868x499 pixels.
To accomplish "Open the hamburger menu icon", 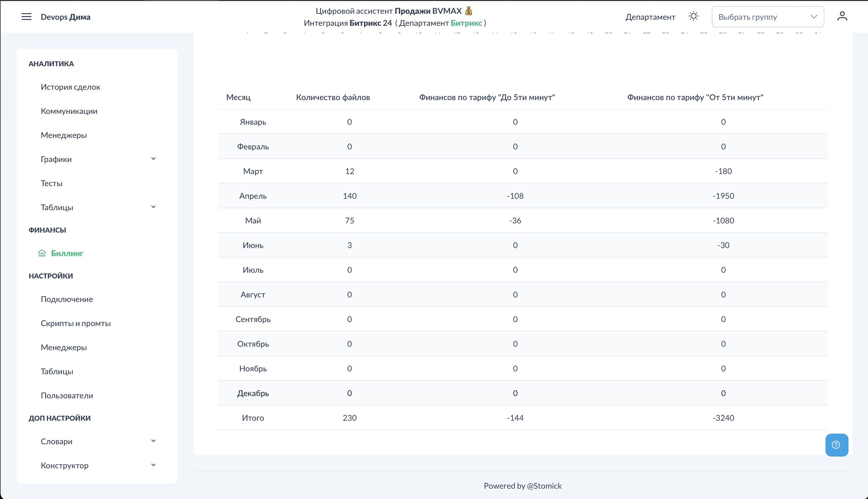I will 26,17.
